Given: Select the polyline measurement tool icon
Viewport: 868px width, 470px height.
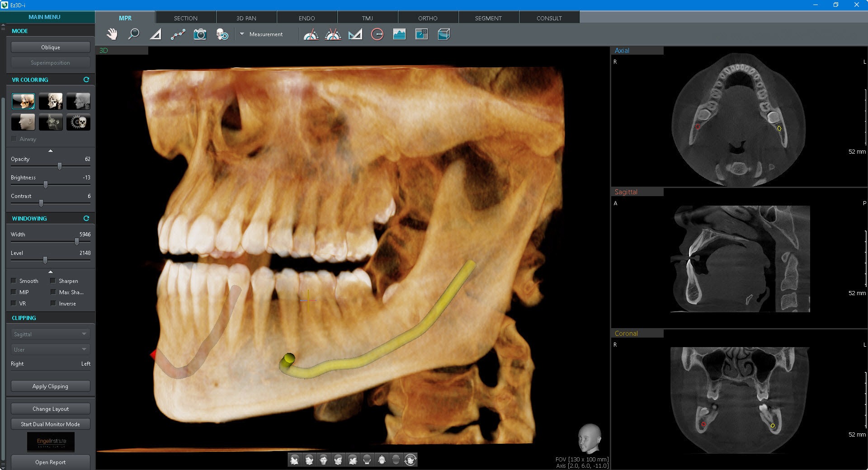Looking at the screenshot, I should 178,34.
